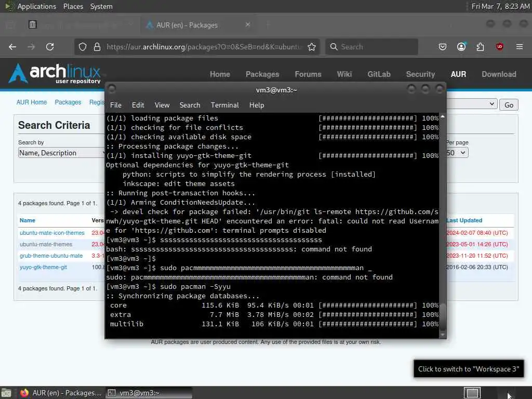Open the terminal File menu
This screenshot has height=399, width=532.
116,105
